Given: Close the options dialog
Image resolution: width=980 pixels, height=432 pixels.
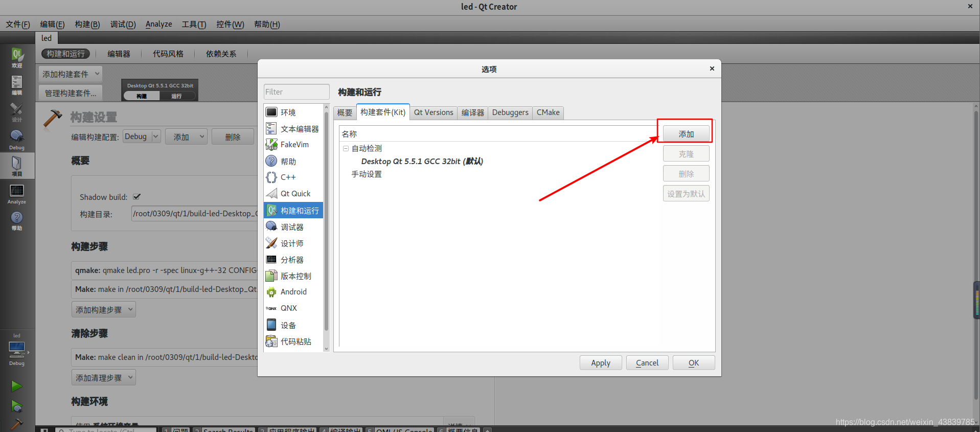Looking at the screenshot, I should point(712,69).
